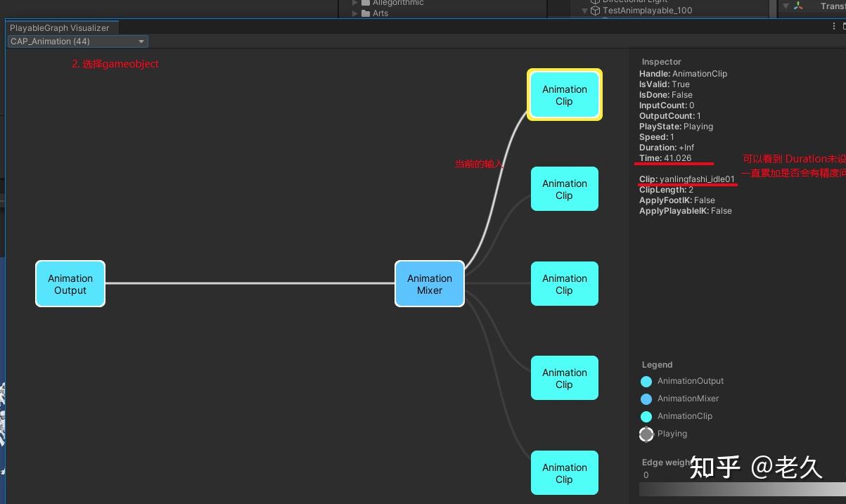This screenshot has width=846, height=504.
Task: Open the visualizer kebab menu
Action: point(833,25)
